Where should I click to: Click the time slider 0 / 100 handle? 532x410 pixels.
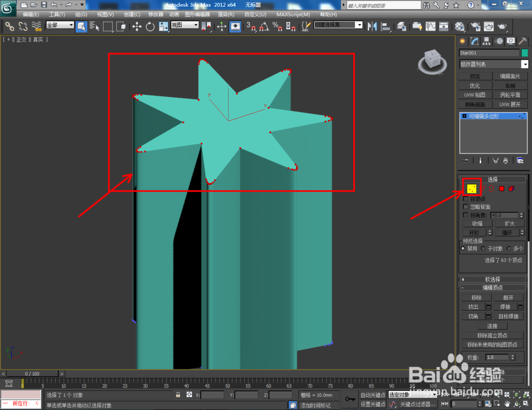(32, 374)
